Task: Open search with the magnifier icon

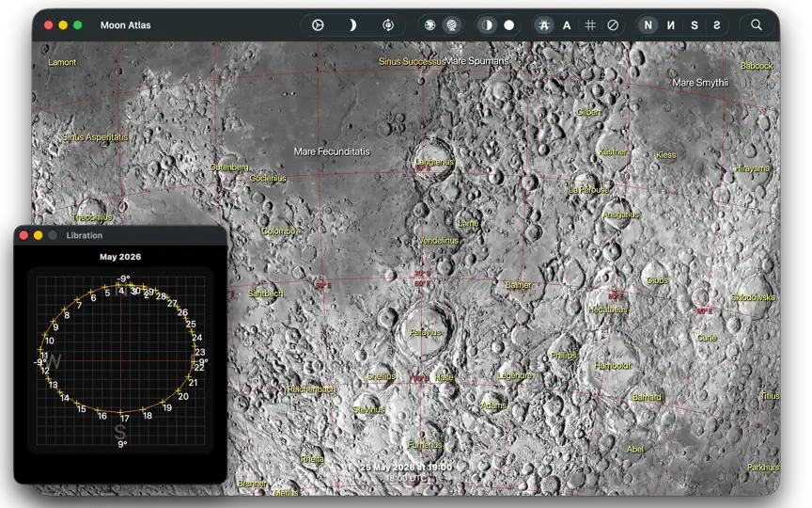Action: pyautogui.click(x=757, y=24)
